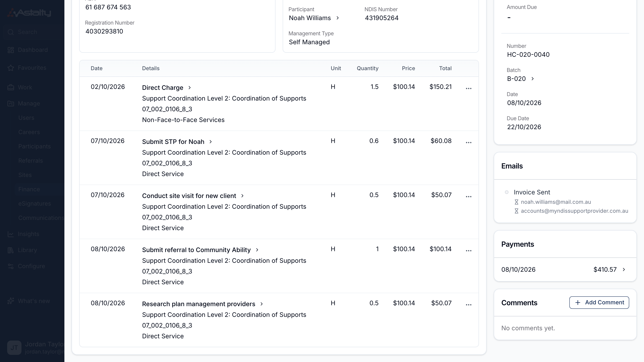644x362 pixels.
Task: Click the Insights chart icon
Action: click(11, 234)
